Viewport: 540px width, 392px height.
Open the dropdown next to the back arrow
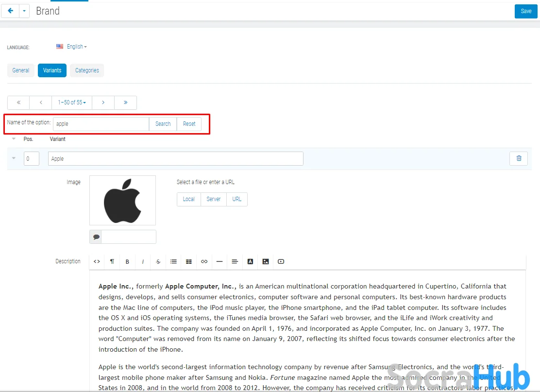(24, 11)
